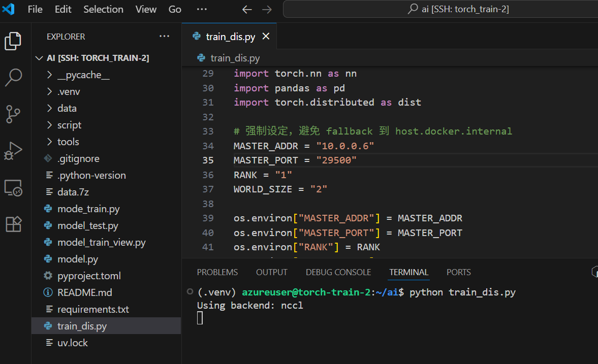Open the Remote Explorer view
The height and width of the screenshot is (364, 598).
13,188
